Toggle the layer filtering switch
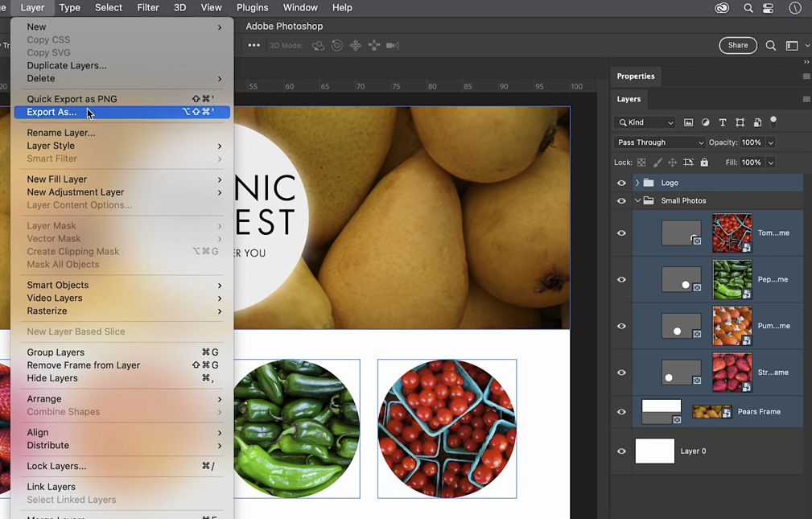 773,122
